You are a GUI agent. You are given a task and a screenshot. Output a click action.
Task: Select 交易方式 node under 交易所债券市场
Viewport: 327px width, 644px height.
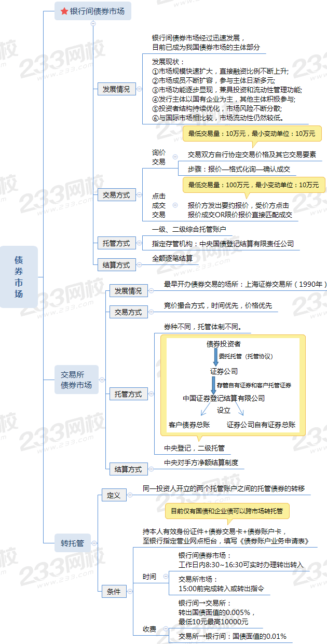pyautogui.click(x=128, y=312)
